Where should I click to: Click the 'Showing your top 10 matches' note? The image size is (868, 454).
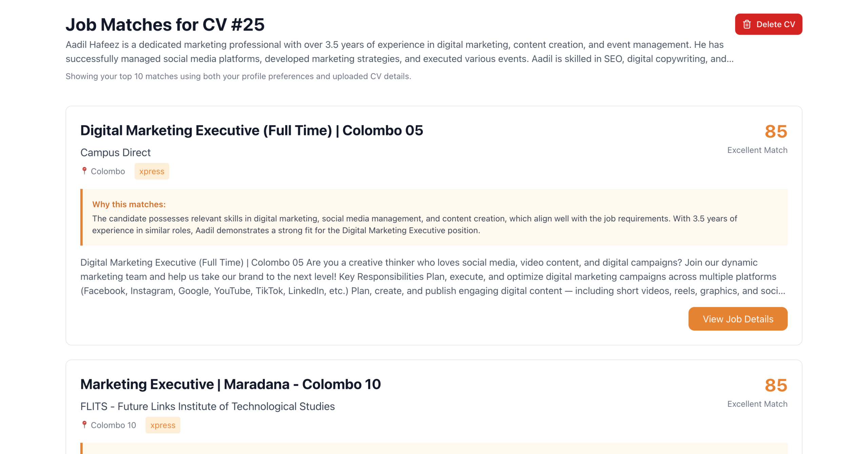pyautogui.click(x=238, y=76)
